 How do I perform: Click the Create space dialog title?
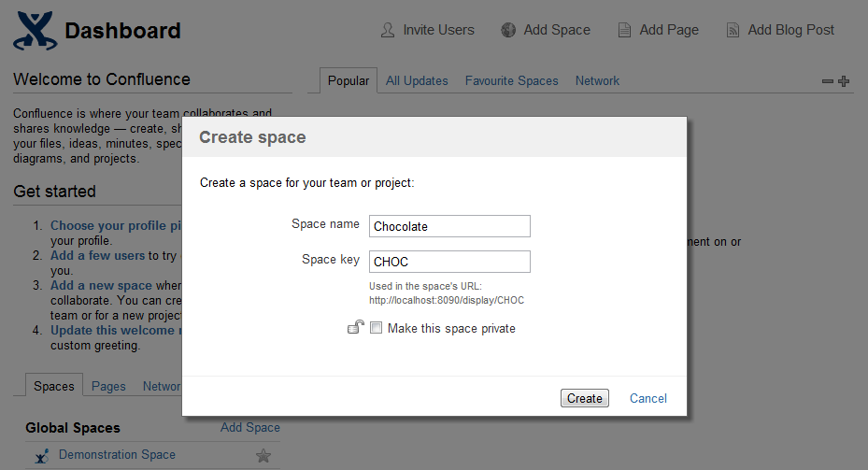click(252, 136)
